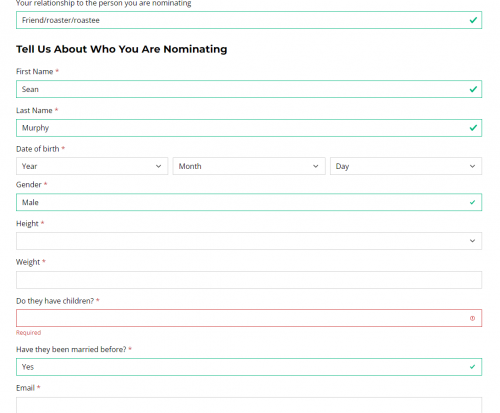Screen dimensions: 500x413
Task: Expand the Height dropdown
Action: [x=249, y=241]
